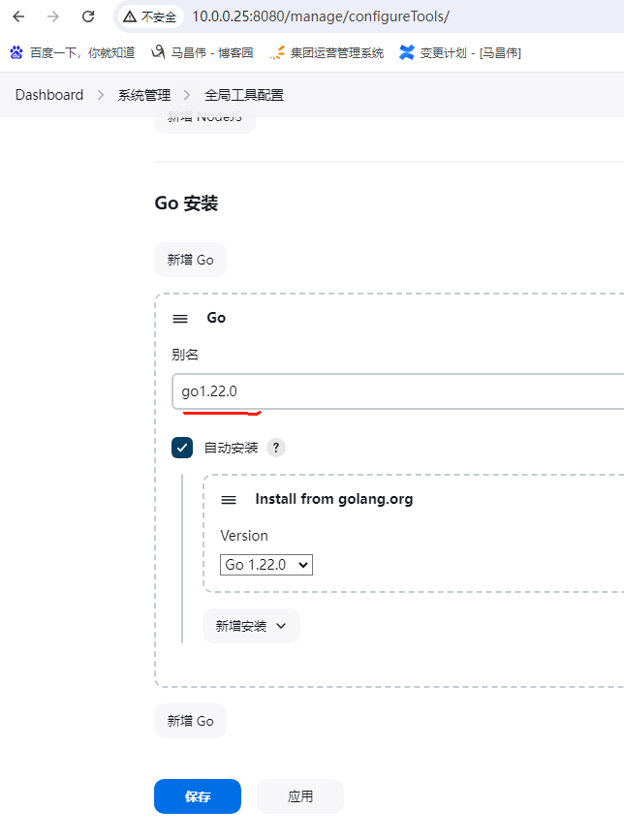
Task: Open help for 自动安装 question mark
Action: pos(276,448)
